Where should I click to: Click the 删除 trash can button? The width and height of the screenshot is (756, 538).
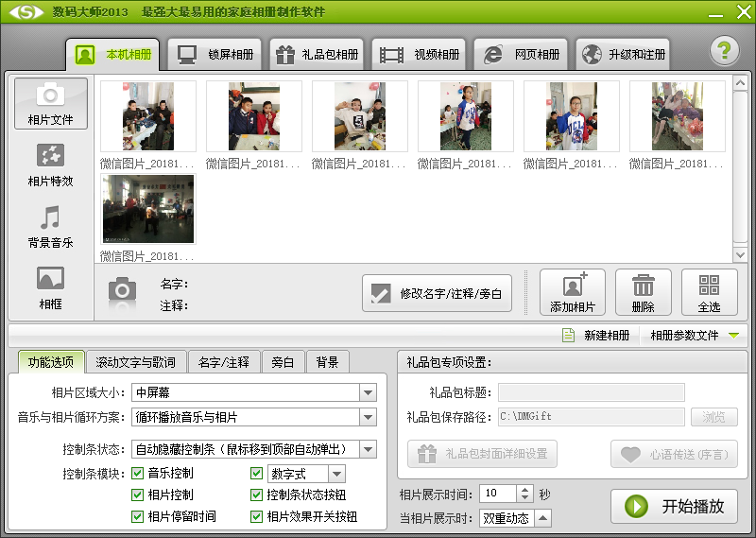pyautogui.click(x=644, y=292)
